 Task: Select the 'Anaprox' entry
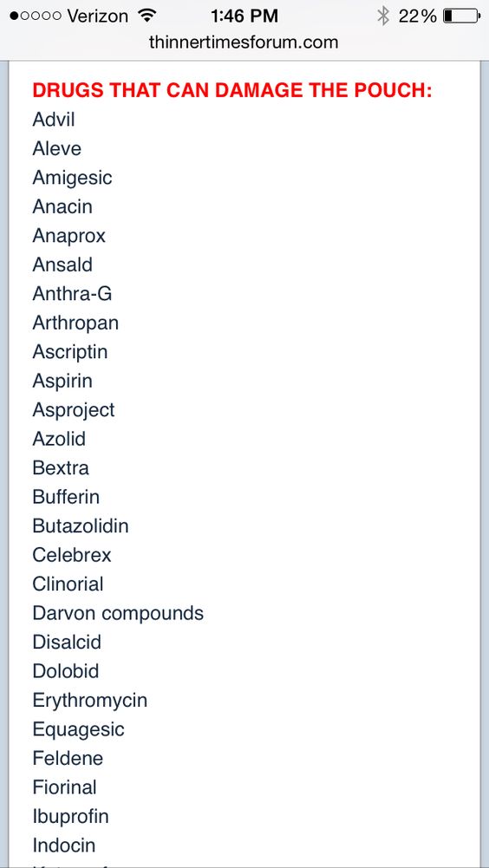pos(68,236)
